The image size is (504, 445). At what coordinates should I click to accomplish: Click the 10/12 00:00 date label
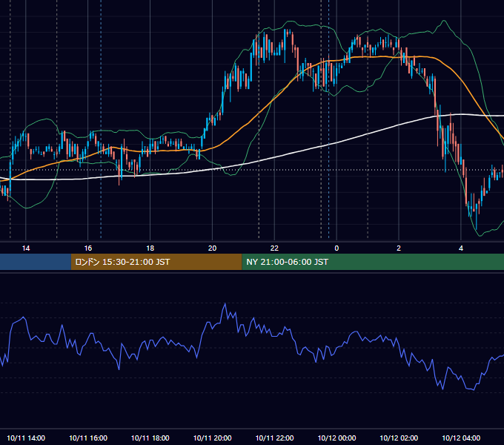(x=336, y=438)
